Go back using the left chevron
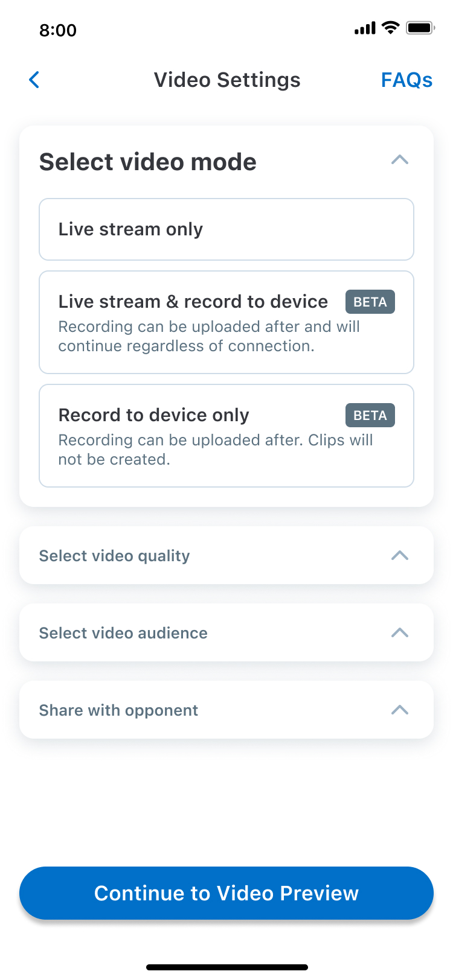This screenshot has height=980, width=453. [34, 80]
